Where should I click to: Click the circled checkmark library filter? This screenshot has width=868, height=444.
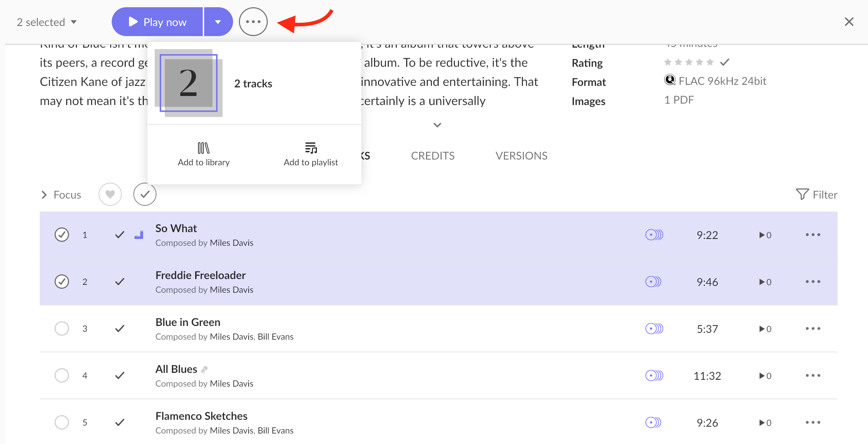145,195
